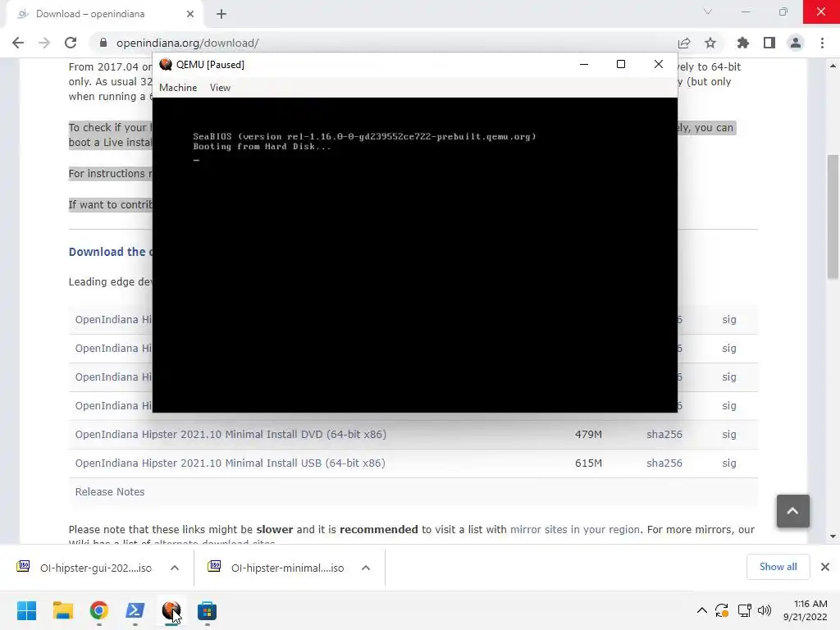Expand options for OI-hipster-gui download
Viewport: 840px width, 630px height.
175,568
